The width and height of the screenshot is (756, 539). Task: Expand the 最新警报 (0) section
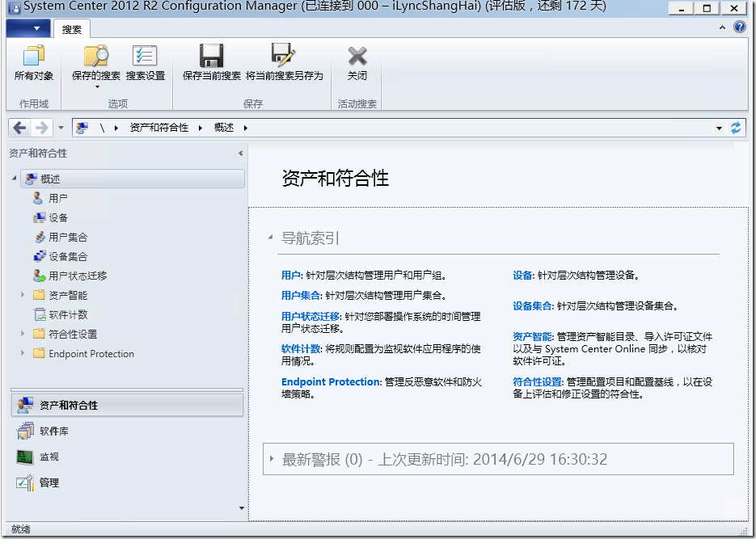click(272, 458)
